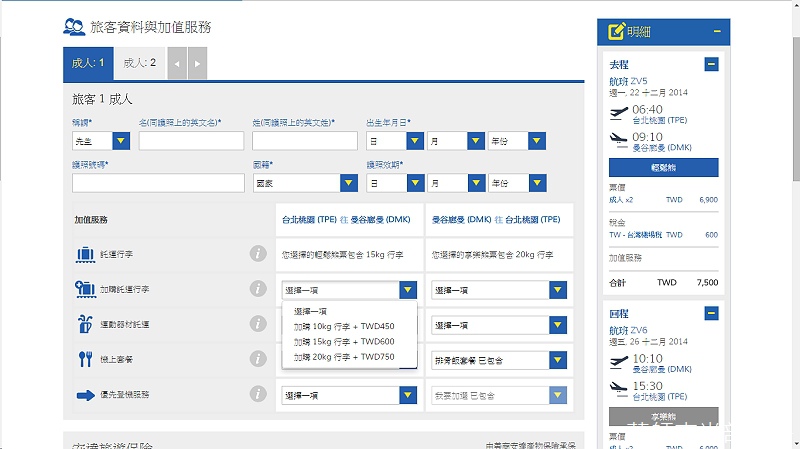
Task: Close the outbound extra baggage dropdown
Action: [x=349, y=290]
